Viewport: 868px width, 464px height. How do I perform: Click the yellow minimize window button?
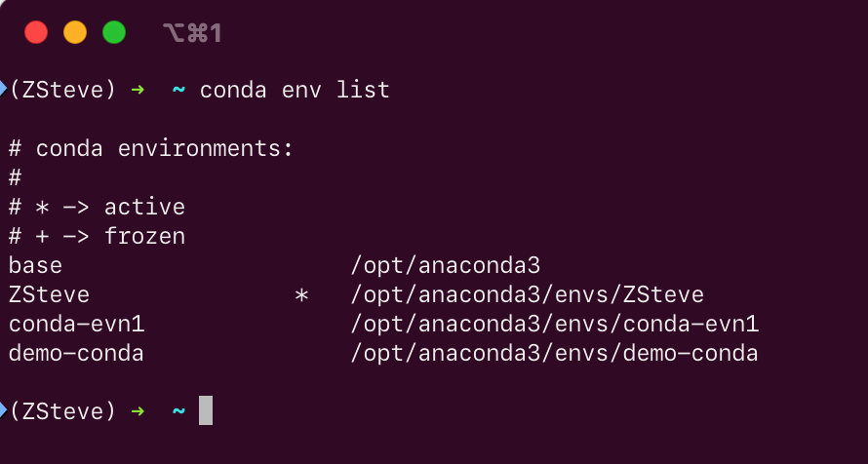point(75,32)
